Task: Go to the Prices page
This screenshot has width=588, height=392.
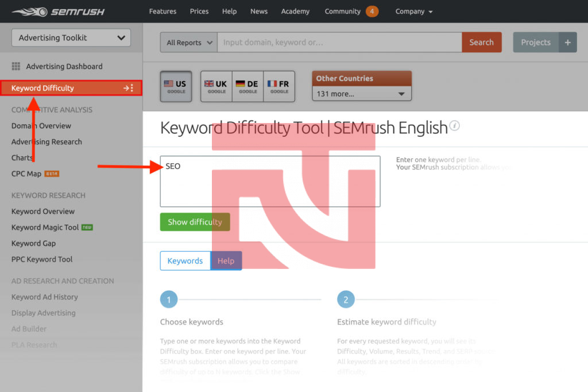Action: pyautogui.click(x=199, y=11)
